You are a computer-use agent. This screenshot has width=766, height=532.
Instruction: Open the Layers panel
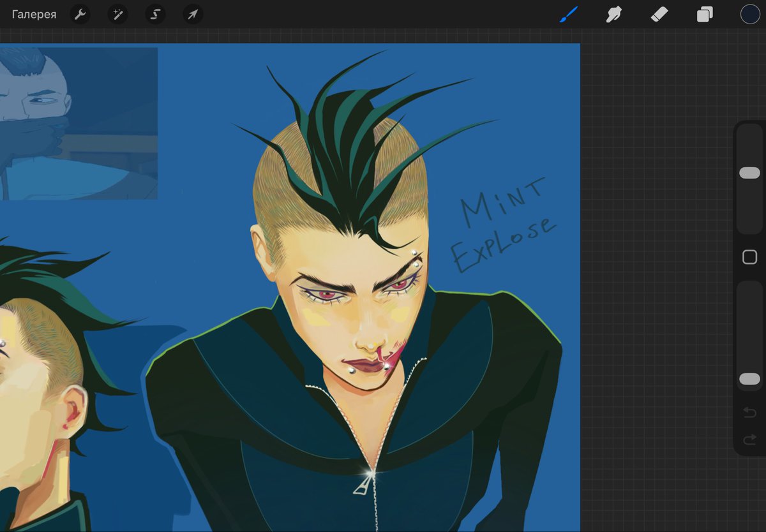pyautogui.click(x=703, y=14)
